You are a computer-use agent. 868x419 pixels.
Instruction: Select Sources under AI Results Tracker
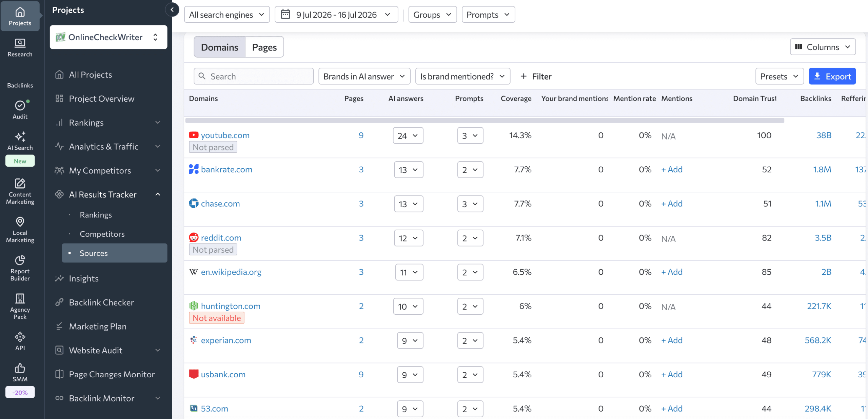pos(114,253)
